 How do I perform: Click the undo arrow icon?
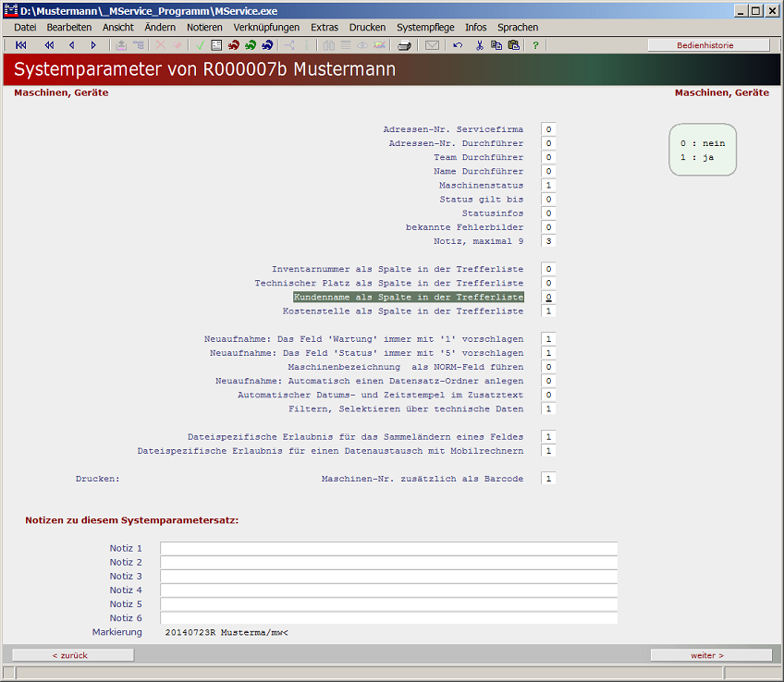pos(457,44)
